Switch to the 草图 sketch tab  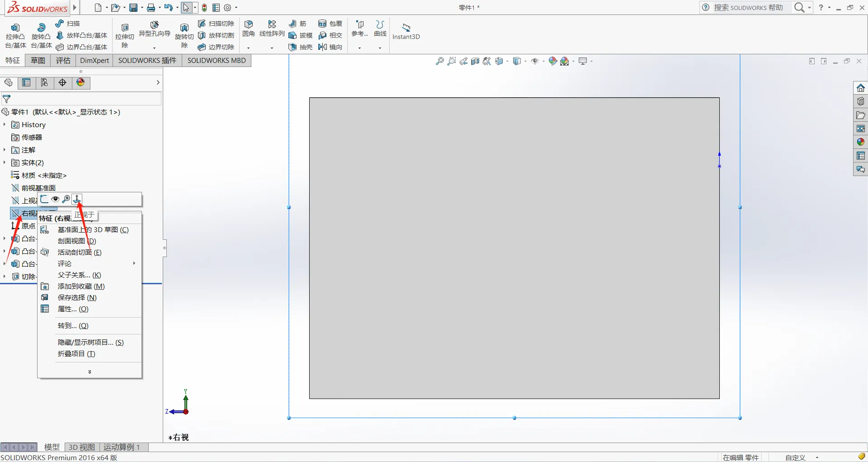click(x=38, y=60)
